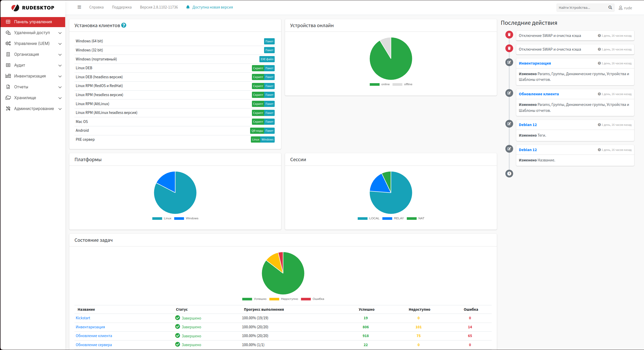Click the rude user profile icon

(620, 8)
